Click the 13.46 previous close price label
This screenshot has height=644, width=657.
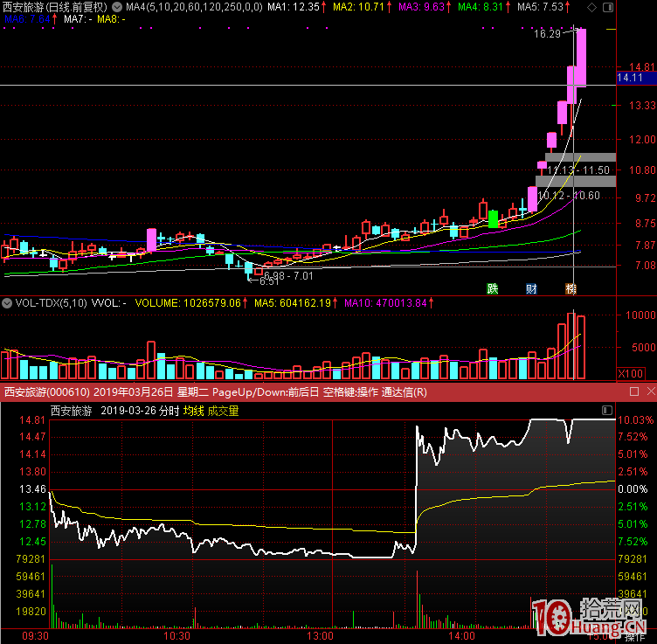pyautogui.click(x=32, y=489)
